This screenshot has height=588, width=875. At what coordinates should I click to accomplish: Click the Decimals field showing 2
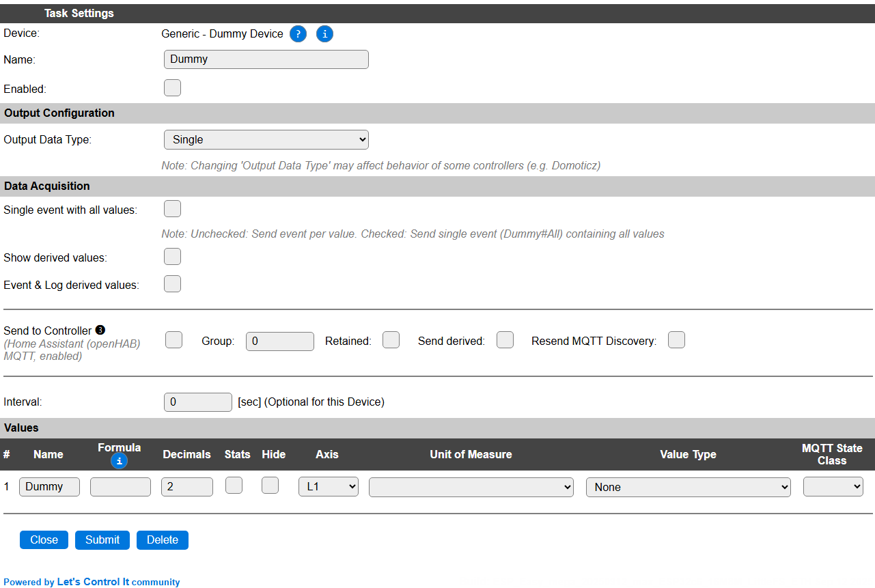(x=187, y=487)
